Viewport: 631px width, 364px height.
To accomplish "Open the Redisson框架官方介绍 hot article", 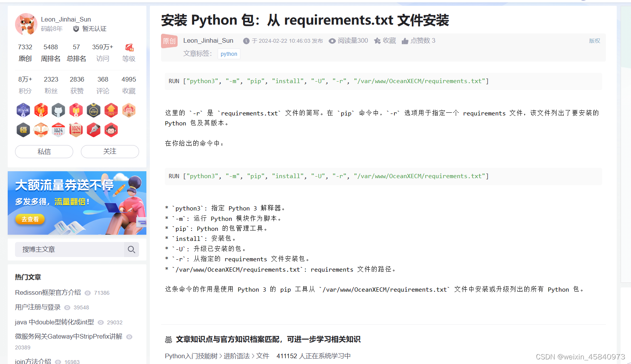I will tap(47, 292).
